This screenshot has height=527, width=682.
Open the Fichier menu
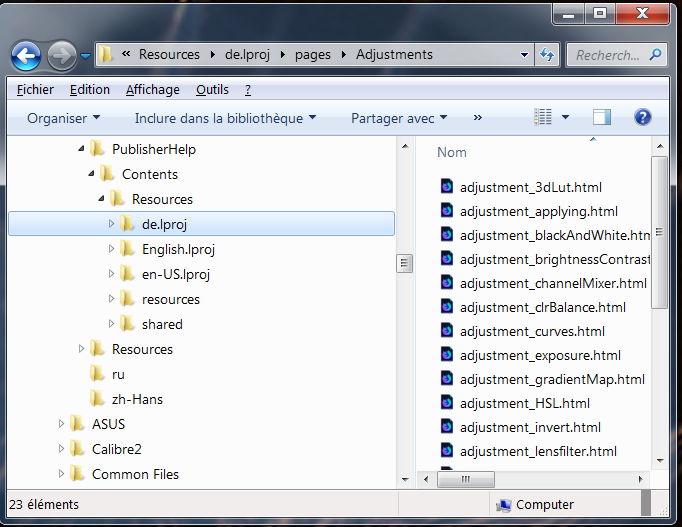[35, 90]
